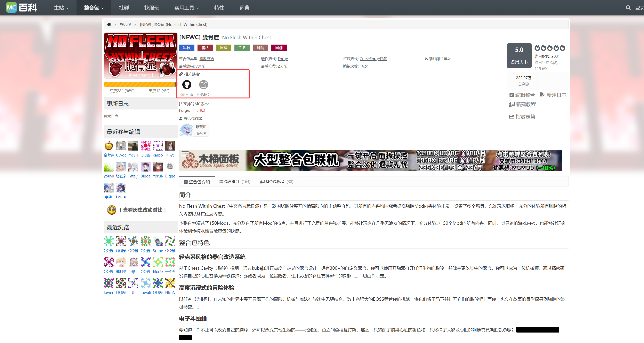Expand the 主站 dropdown menu
644x343 pixels.
pos(61,8)
